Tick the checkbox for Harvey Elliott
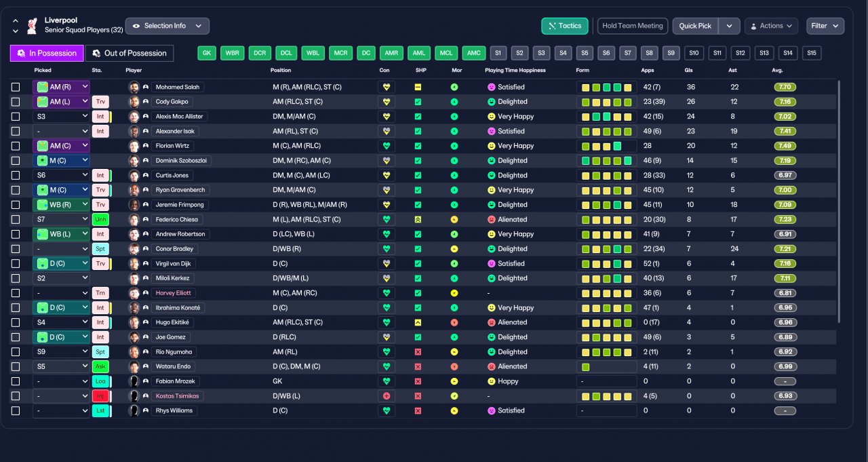Image resolution: width=868 pixels, height=462 pixels. (16, 293)
